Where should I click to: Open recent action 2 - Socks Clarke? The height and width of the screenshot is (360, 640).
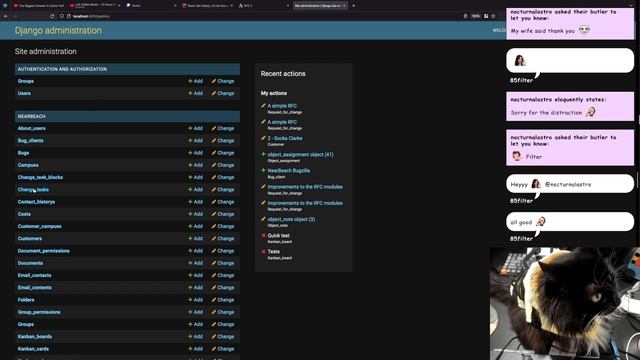coord(285,138)
